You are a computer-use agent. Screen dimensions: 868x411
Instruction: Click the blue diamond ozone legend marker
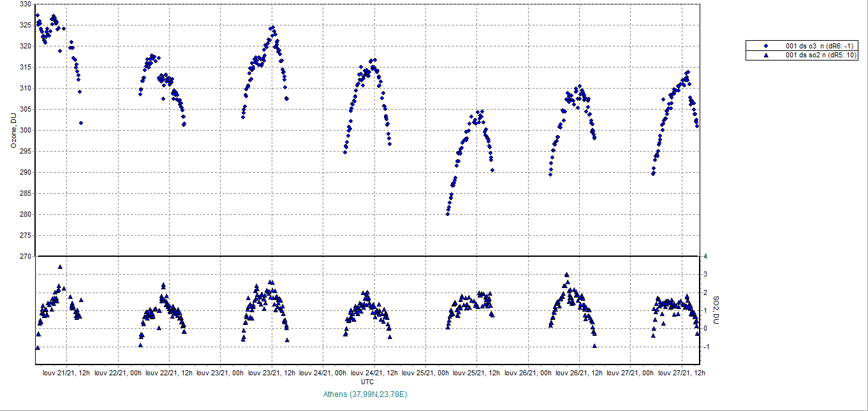point(766,46)
